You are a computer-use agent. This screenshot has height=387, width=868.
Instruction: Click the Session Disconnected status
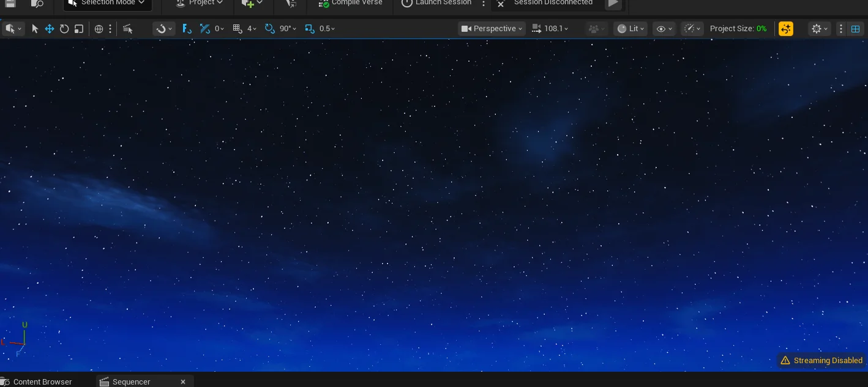[545, 3]
